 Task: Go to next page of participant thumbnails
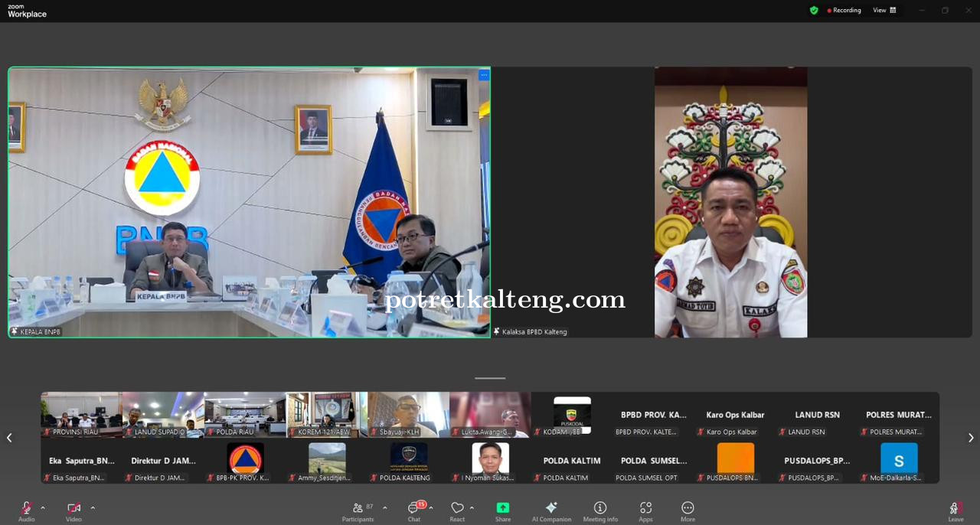[x=971, y=438]
